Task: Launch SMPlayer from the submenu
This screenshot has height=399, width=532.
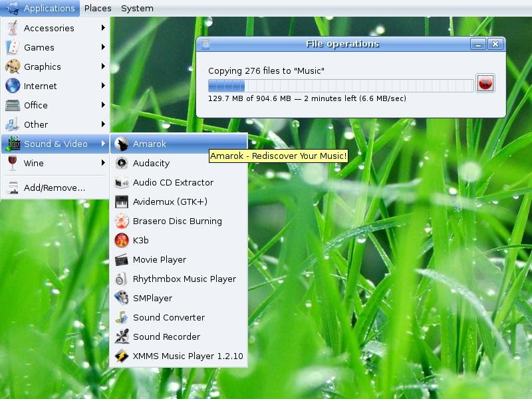Action: (x=179, y=298)
